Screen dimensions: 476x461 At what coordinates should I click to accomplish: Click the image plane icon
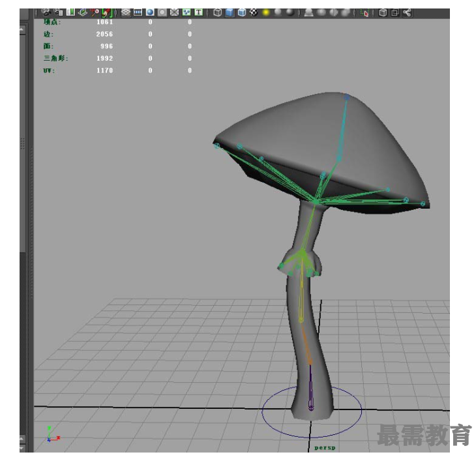83,12
